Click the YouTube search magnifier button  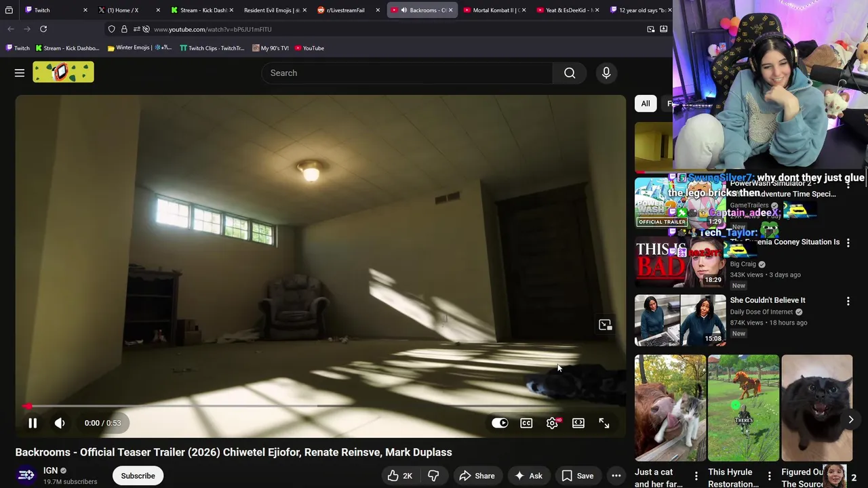(570, 73)
